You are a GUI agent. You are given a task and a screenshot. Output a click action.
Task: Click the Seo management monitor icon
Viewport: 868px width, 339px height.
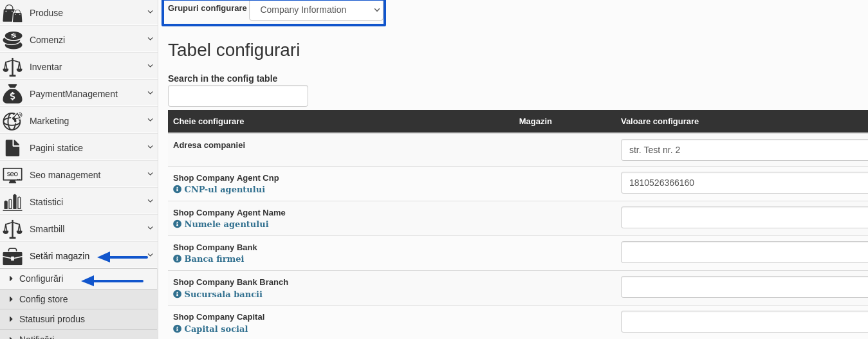click(x=12, y=175)
